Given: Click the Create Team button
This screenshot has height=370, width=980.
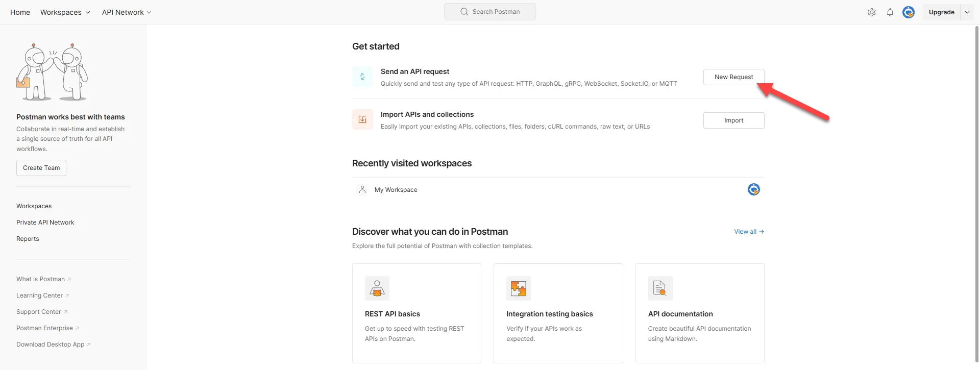Looking at the screenshot, I should click(41, 168).
